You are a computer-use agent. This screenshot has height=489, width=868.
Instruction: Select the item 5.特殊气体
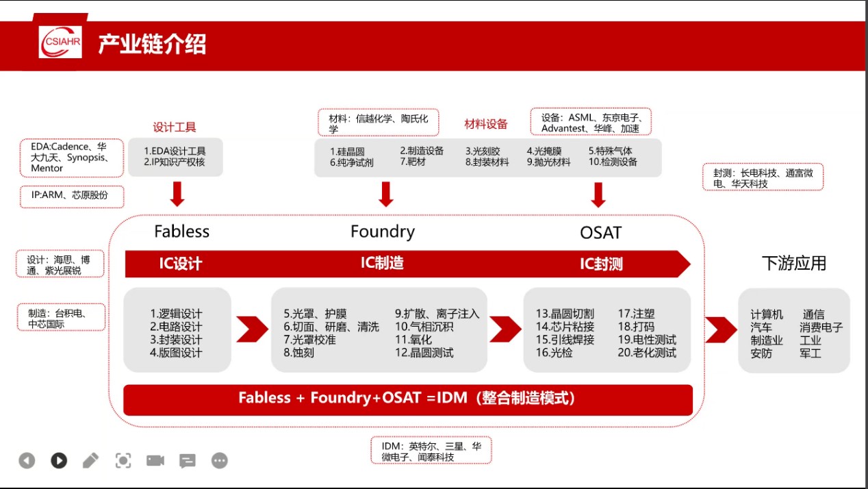(611, 151)
